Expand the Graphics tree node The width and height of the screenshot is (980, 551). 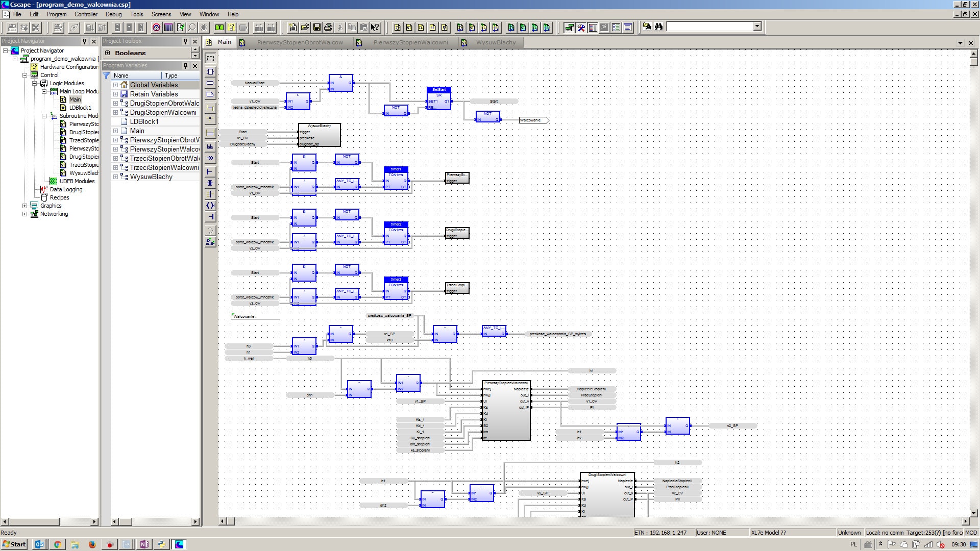(24, 206)
